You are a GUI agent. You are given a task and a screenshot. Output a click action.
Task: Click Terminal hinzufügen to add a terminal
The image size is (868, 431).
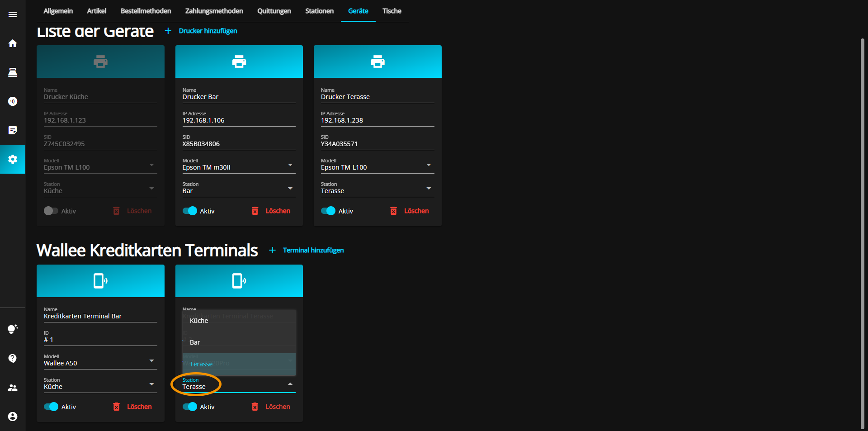pos(307,250)
